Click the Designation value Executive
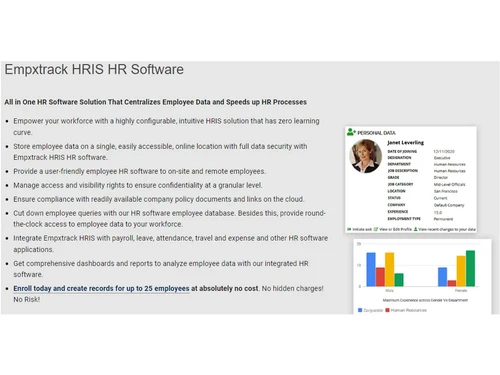Viewport: 500px width, 375px height. (442, 158)
